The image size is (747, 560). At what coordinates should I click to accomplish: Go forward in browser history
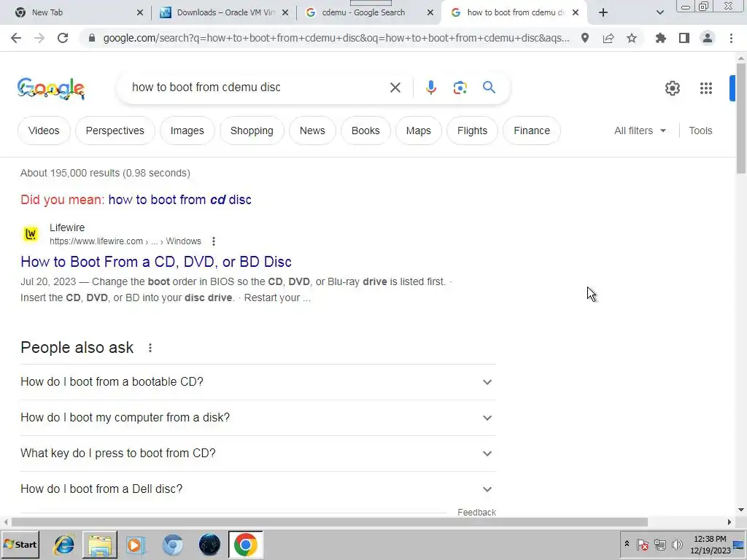click(x=39, y=38)
